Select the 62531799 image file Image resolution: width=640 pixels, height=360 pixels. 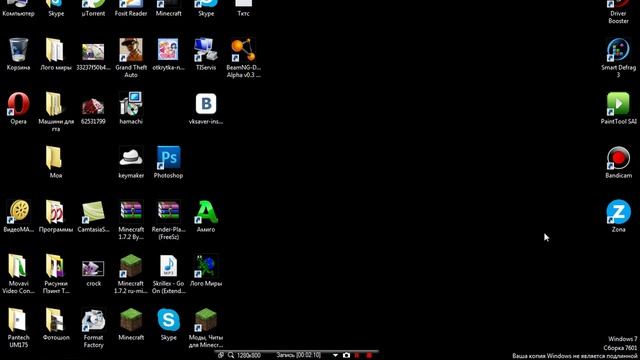point(93,106)
